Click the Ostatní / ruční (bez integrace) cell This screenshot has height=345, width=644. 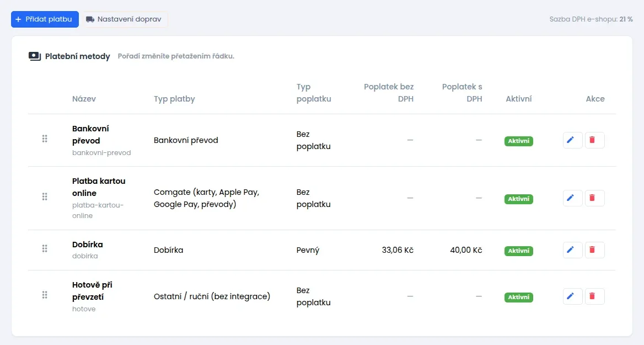pos(212,296)
